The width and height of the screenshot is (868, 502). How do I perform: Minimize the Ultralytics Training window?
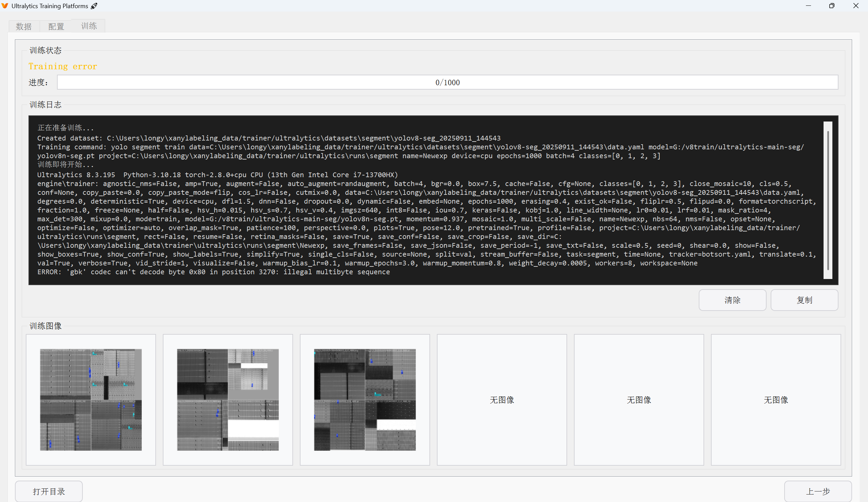808,6
